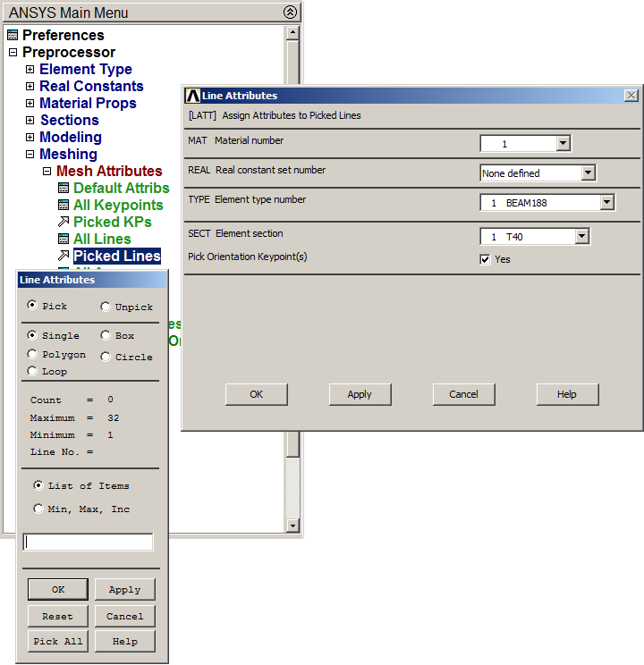Click the Default Attribs dialog icon
The image size is (644, 665).
[64, 189]
